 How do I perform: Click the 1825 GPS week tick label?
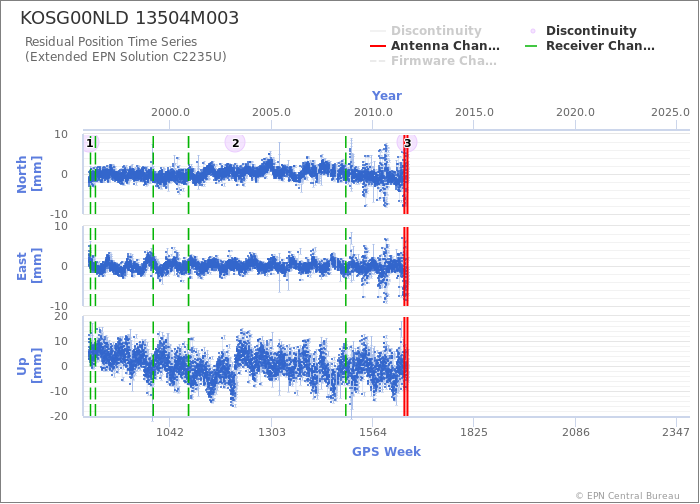474,432
